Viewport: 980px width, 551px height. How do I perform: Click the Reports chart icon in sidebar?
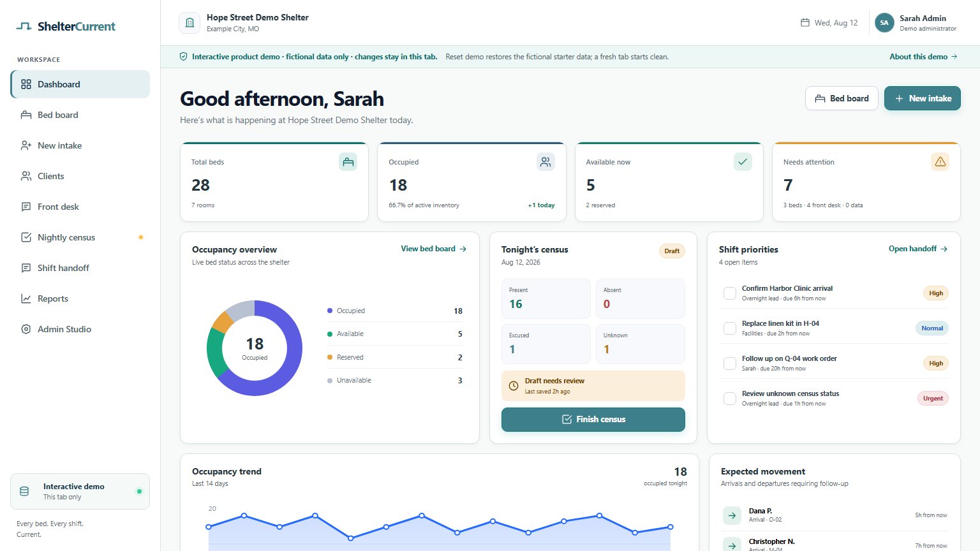click(26, 298)
